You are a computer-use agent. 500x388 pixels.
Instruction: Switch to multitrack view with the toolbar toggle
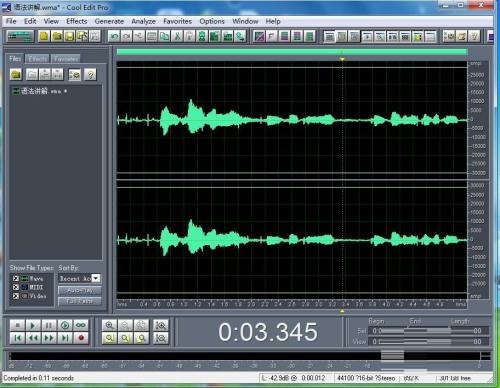point(20,36)
